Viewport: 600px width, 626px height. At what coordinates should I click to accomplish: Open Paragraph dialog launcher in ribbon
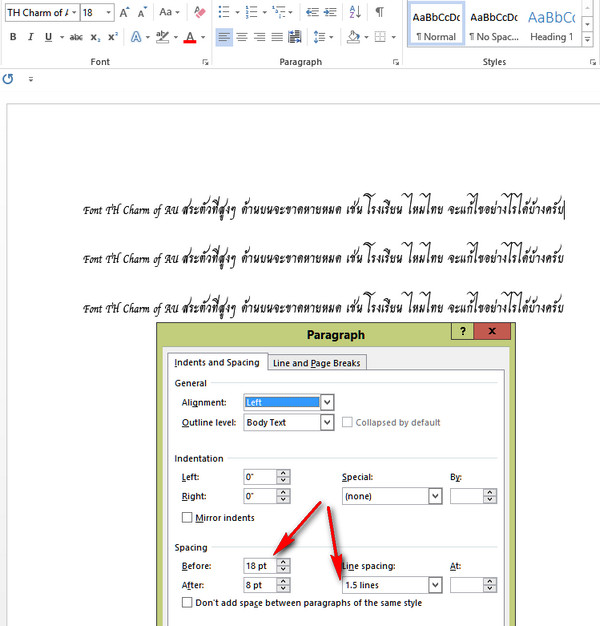(396, 62)
